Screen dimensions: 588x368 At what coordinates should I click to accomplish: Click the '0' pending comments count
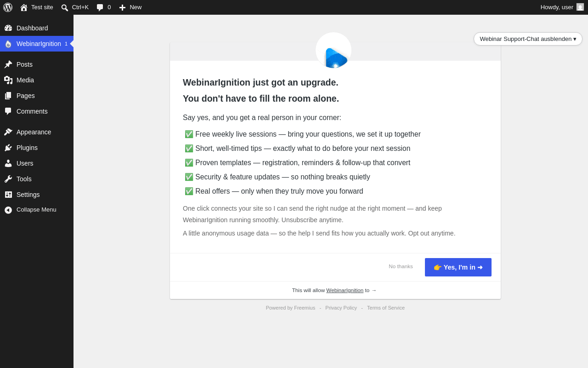(109, 7)
